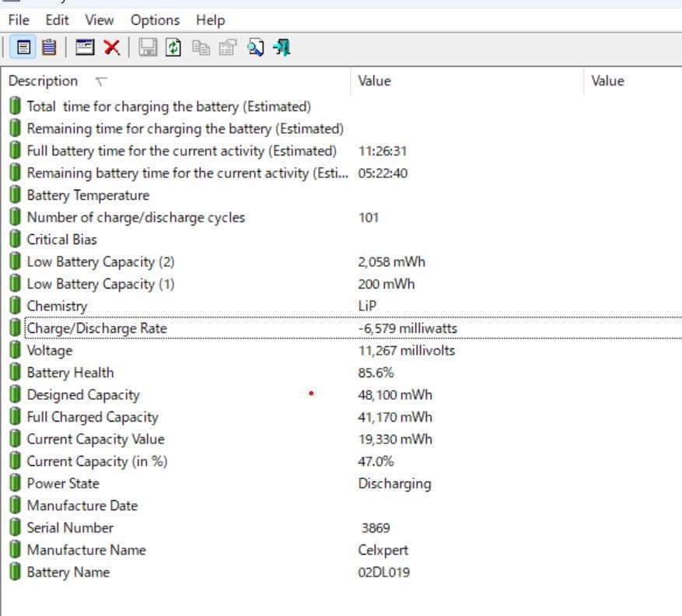Click battery icon beside Chemistry row

point(16,306)
